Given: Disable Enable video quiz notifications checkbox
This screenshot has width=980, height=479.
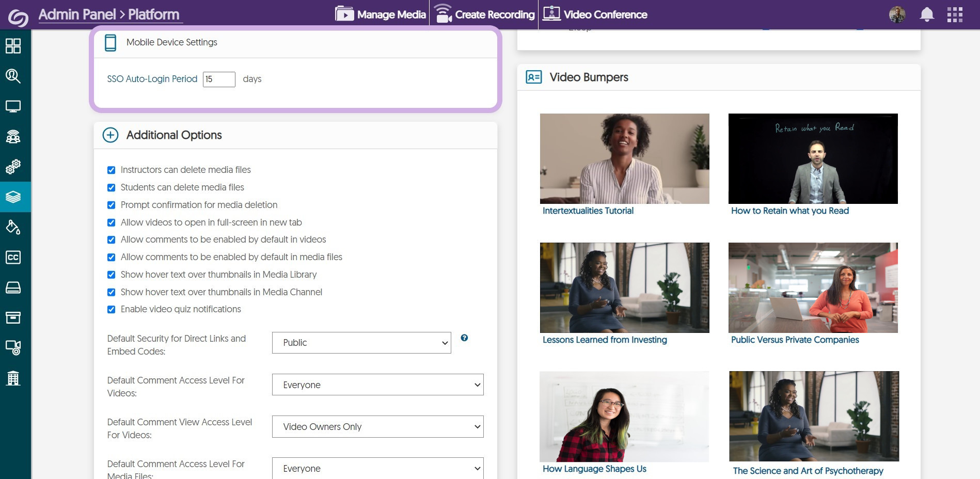Looking at the screenshot, I should tap(111, 310).
